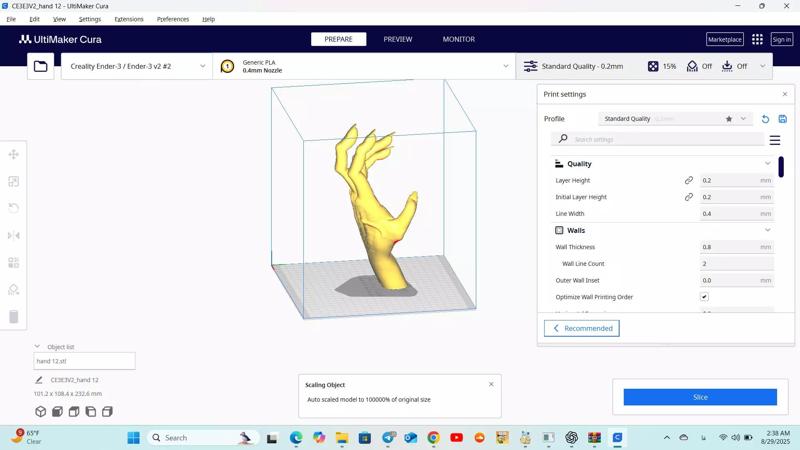
Task: Collapse the Object list chevron
Action: pyautogui.click(x=37, y=346)
